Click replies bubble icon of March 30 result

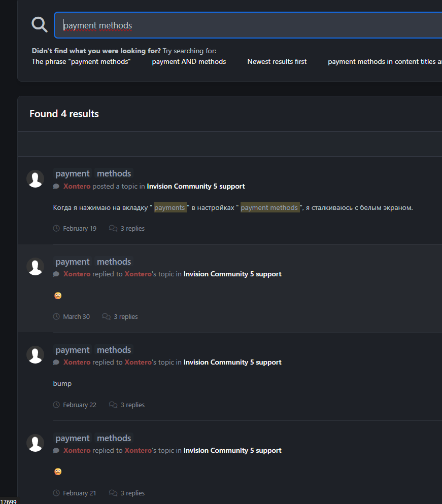(x=106, y=316)
